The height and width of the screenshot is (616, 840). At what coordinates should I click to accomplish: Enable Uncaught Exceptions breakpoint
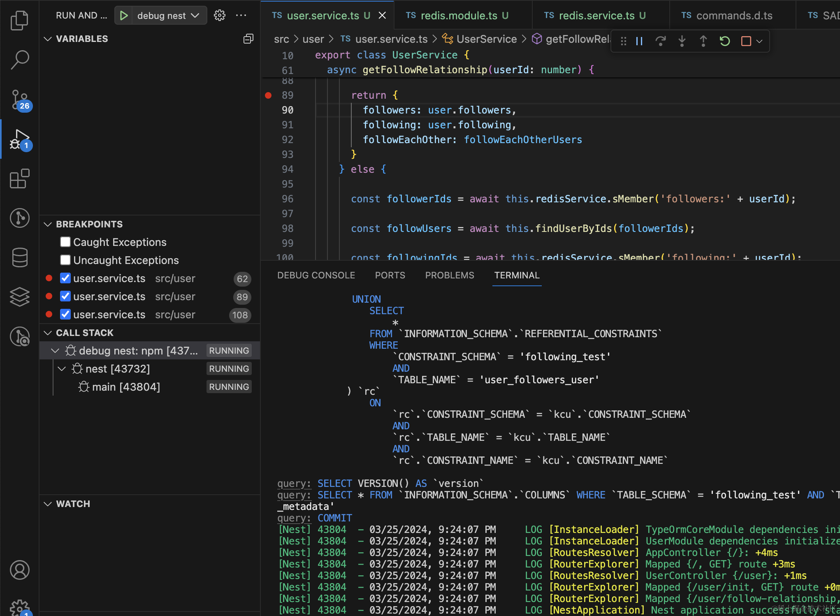(x=65, y=260)
